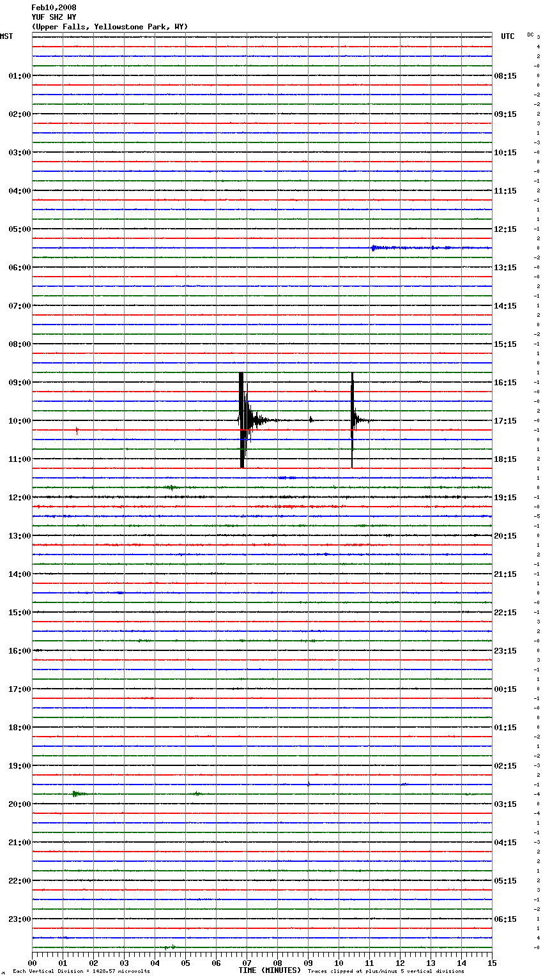Click the 05 minute tick label
543x980 pixels.
coord(185,963)
